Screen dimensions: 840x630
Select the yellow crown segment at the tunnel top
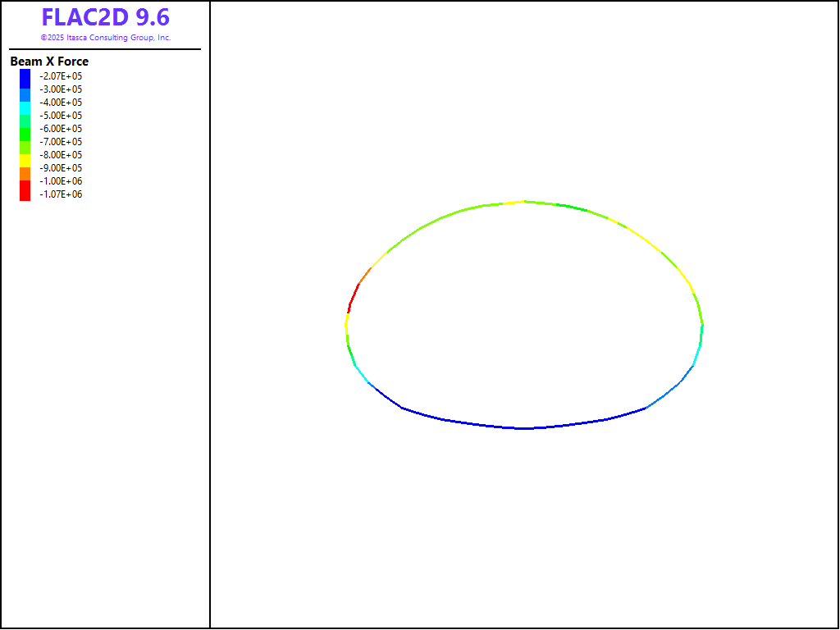tap(523, 201)
